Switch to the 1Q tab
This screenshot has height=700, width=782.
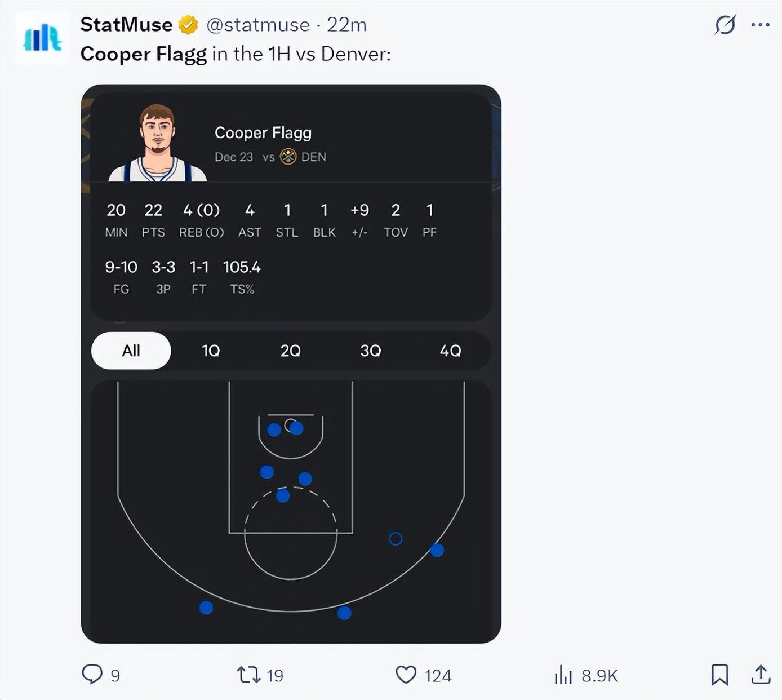(x=211, y=351)
